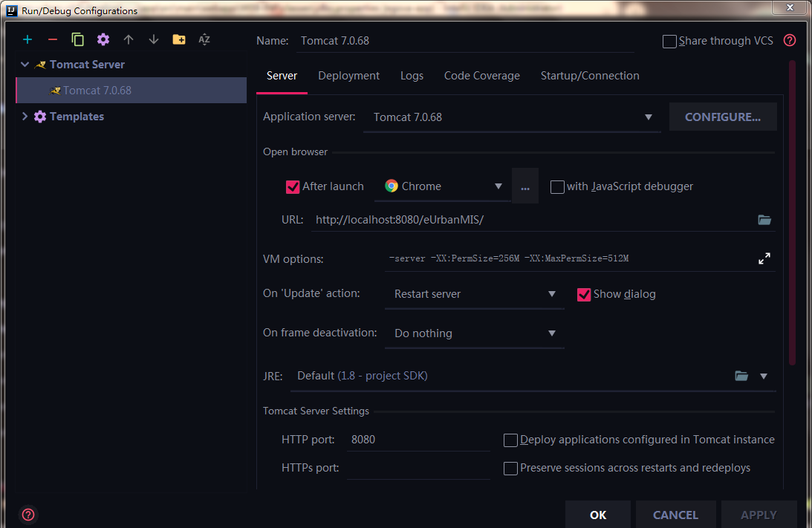Click the APPLY button
This screenshot has height=528, width=812.
pyautogui.click(x=759, y=515)
